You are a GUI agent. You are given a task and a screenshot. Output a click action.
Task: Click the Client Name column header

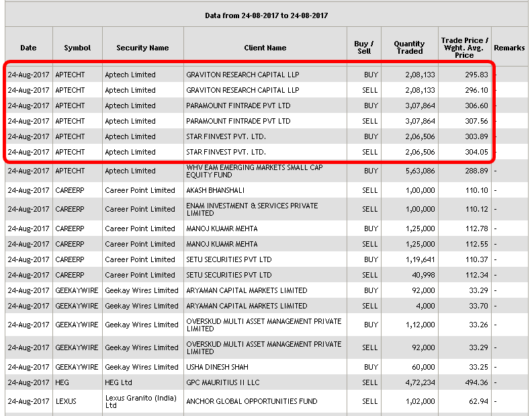(265, 48)
